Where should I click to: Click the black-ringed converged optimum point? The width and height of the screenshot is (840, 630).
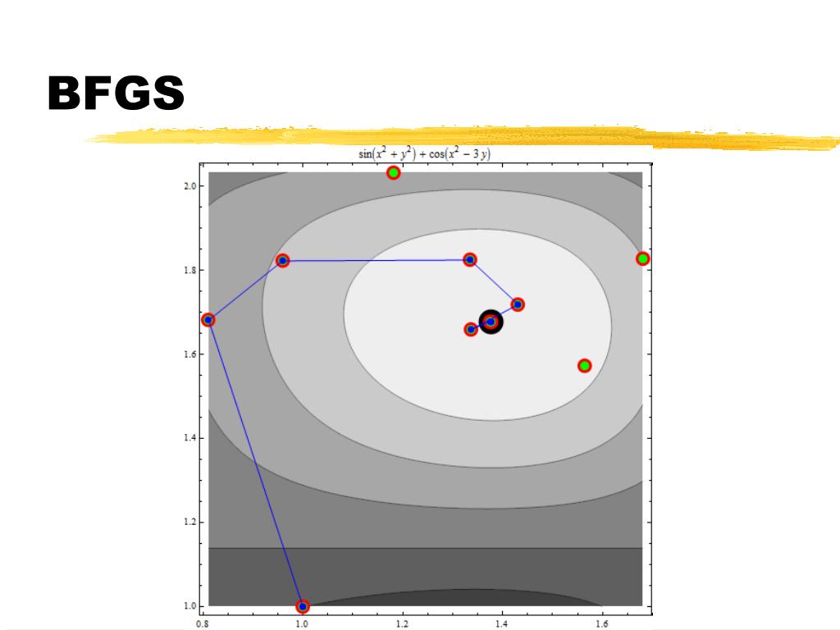[491, 322]
